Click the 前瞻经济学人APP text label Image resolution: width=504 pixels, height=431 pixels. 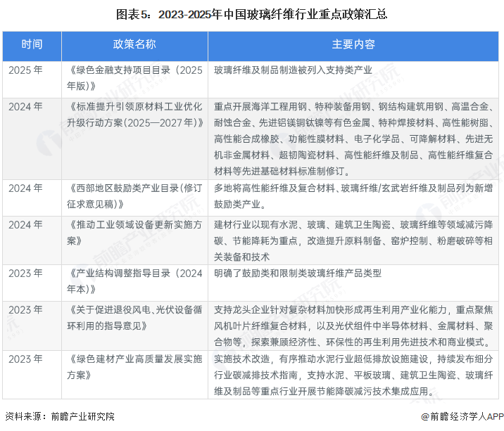466,416
